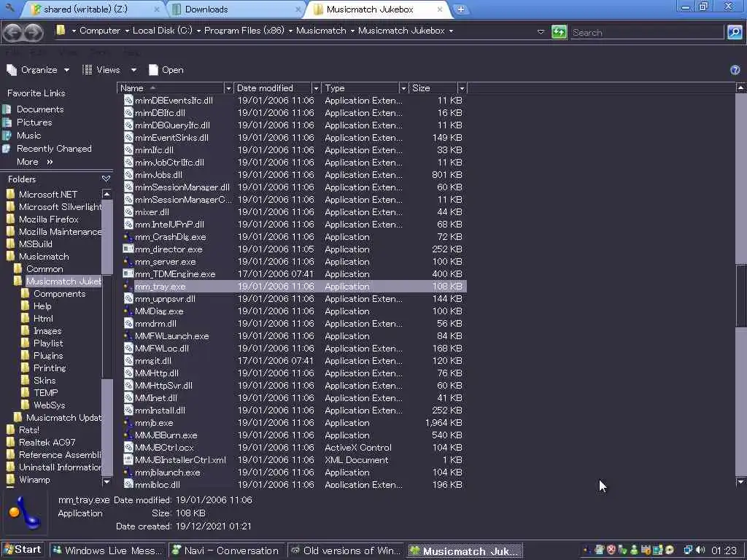The image size is (747, 560).
Task: Select file mm_server.exe
Action: pyautogui.click(x=166, y=262)
